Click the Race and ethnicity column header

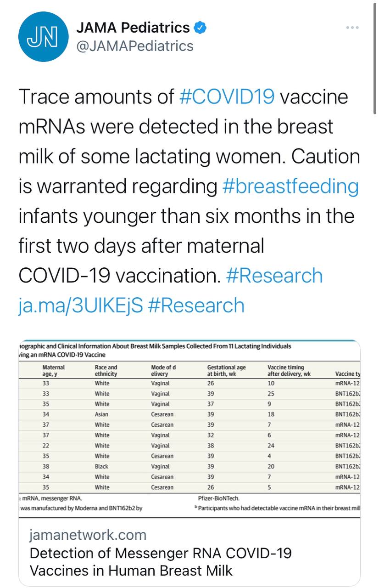pos(106,370)
